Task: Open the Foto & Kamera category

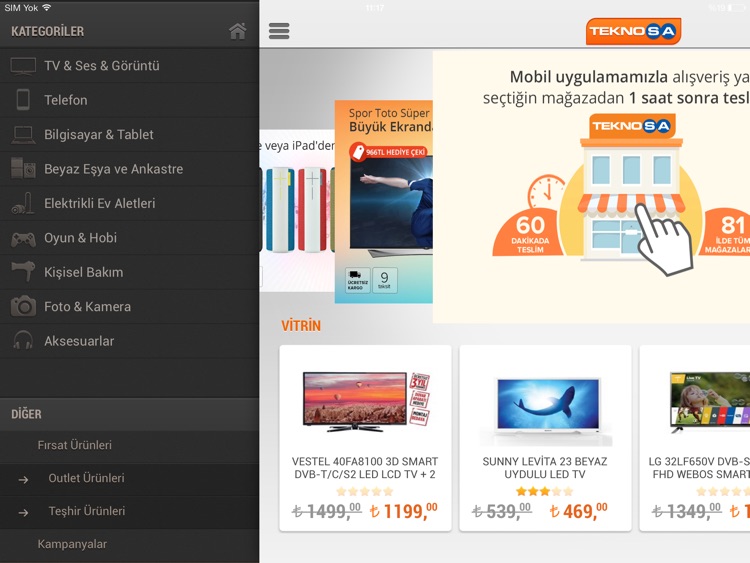Action: (130, 307)
